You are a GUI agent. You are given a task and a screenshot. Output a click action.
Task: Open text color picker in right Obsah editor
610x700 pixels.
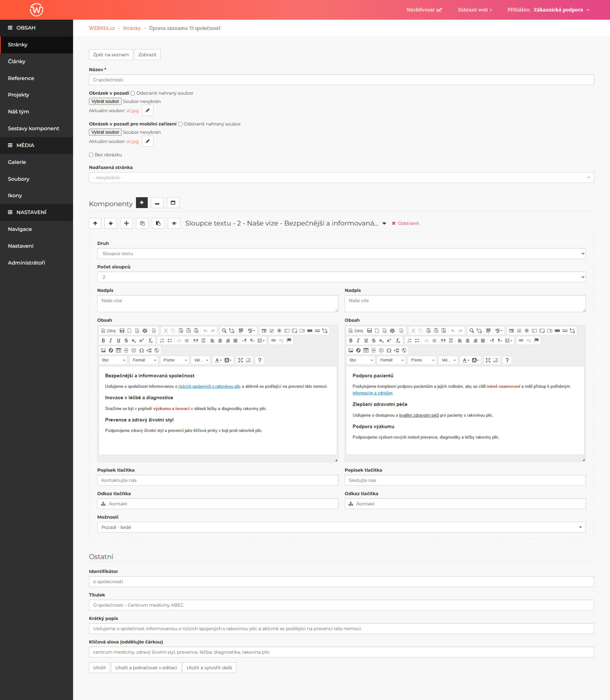pyautogui.click(x=465, y=360)
